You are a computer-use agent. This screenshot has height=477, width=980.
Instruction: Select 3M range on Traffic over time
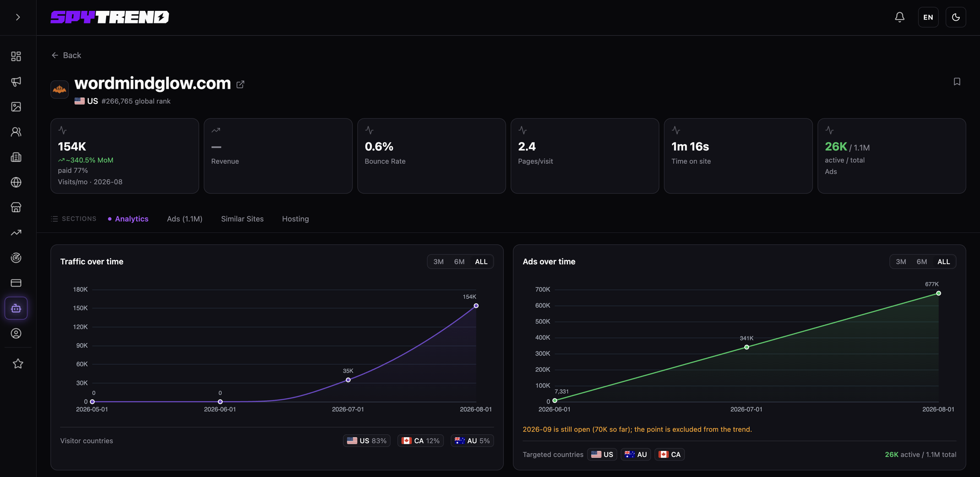coord(439,262)
